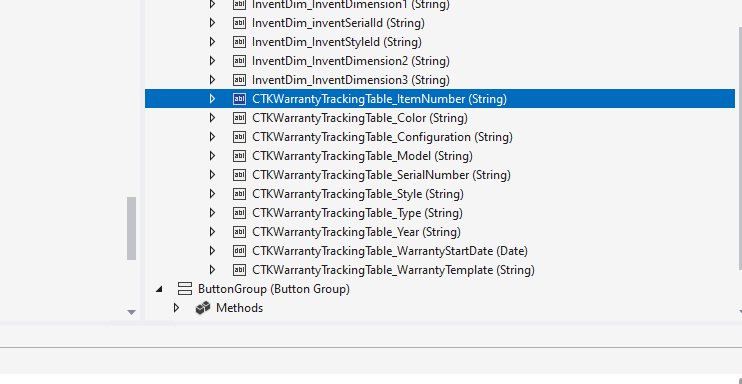Expand CTKWarrantyTrackingTable_SerialNumber node
Viewport: 742px width, 384px height.
(x=212, y=175)
